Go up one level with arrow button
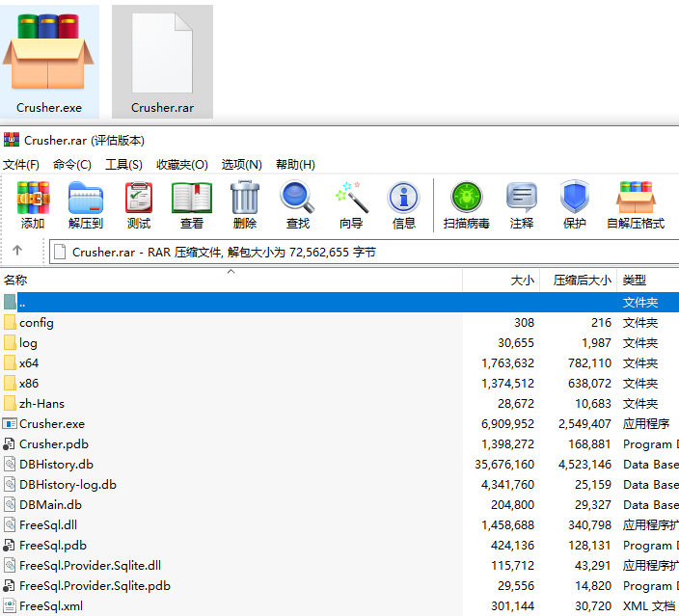Screen dimensions: 679x616 tap(17, 251)
